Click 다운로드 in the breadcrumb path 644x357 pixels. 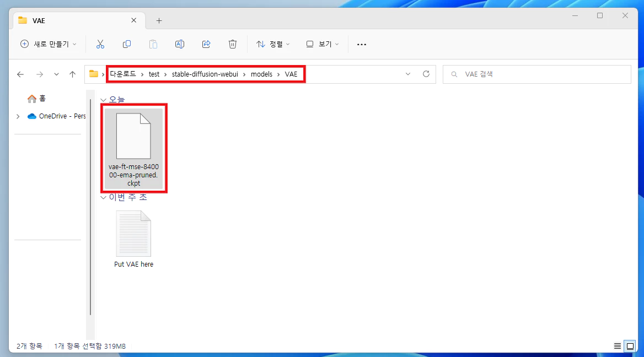tap(123, 74)
